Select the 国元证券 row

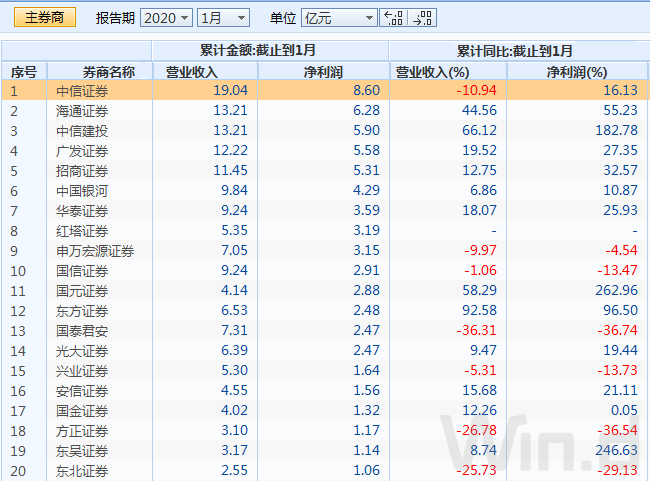(x=324, y=290)
